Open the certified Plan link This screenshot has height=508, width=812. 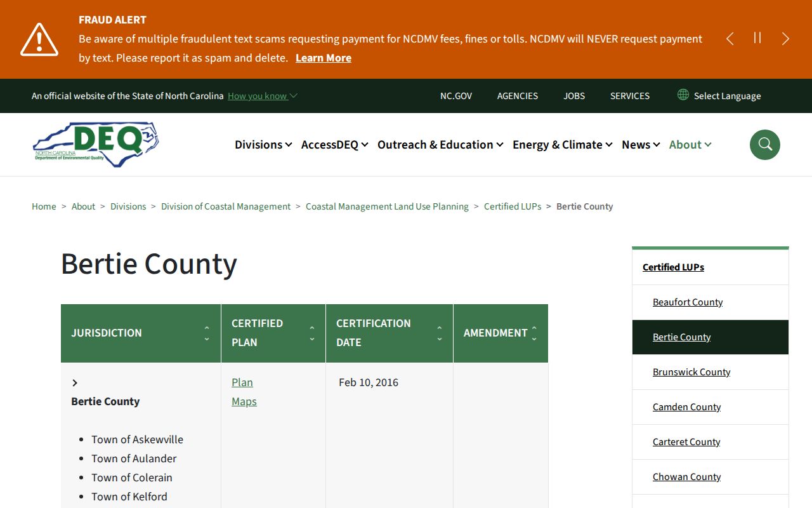[242, 382]
